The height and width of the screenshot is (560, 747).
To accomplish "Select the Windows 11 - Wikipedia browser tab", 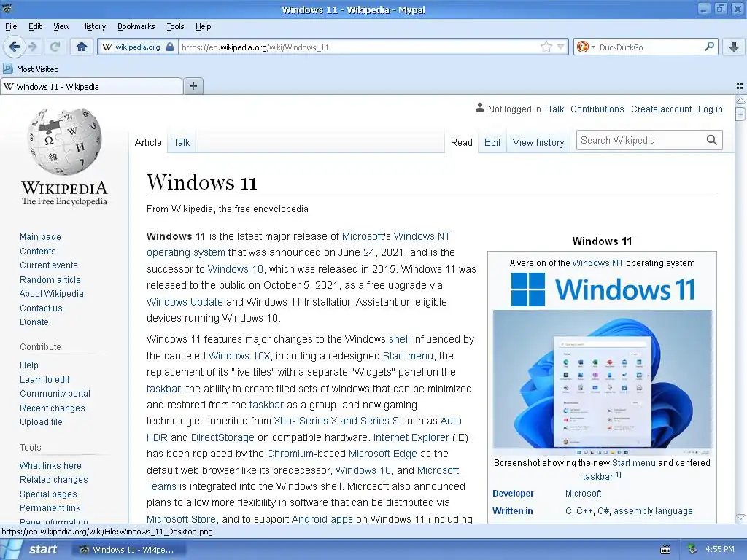I will (x=91, y=86).
